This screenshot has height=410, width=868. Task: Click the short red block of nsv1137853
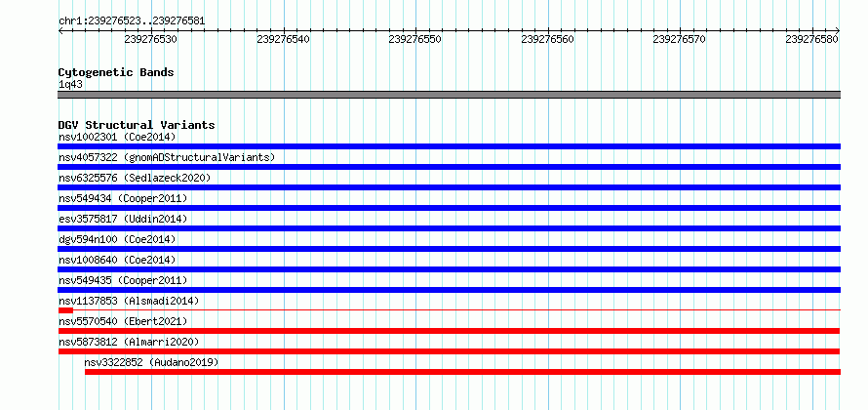point(65,310)
